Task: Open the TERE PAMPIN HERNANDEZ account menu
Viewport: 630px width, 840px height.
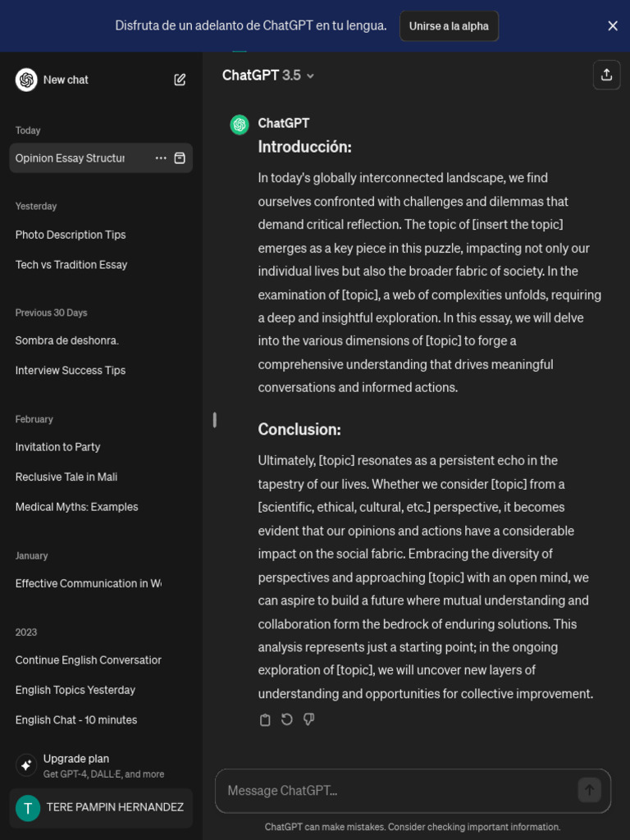Action: point(101,807)
